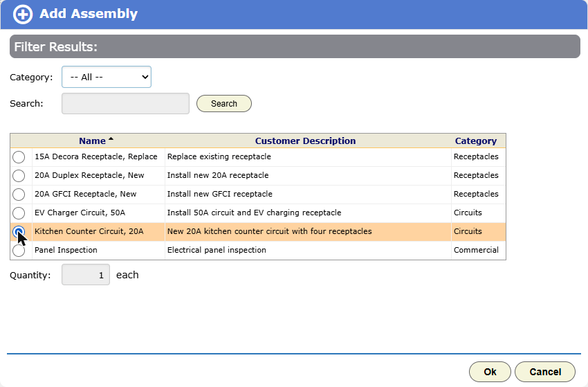Select the 20A Duplex Receptacle, New radio button

point(19,176)
